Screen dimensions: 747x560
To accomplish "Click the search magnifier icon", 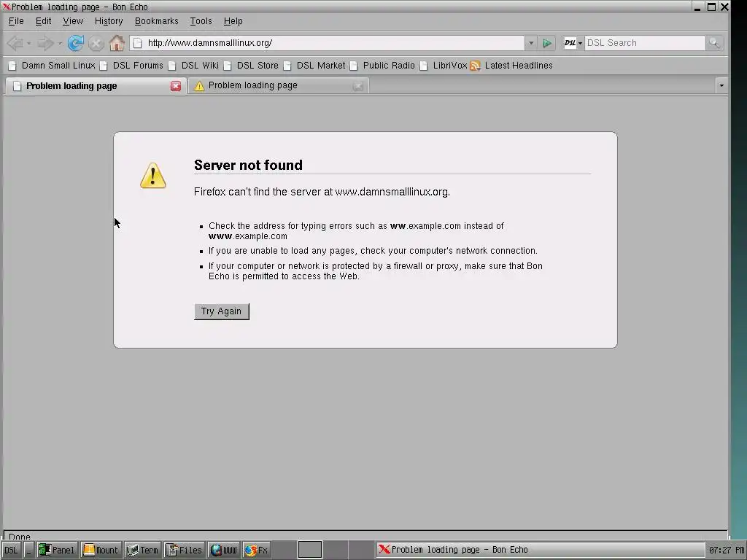I will click(713, 43).
